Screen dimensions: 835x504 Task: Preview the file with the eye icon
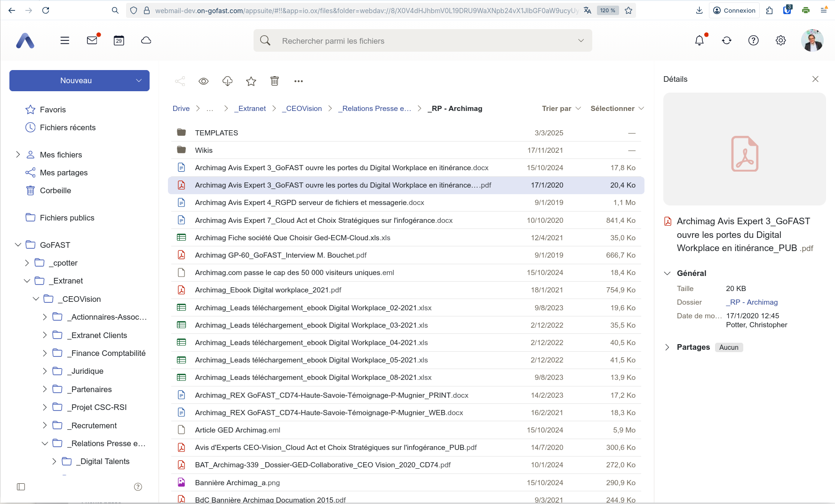tap(204, 81)
